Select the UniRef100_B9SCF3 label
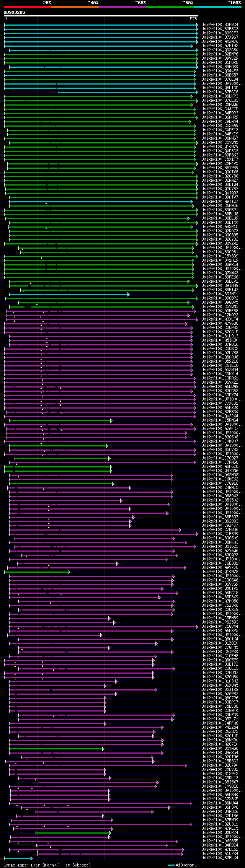 (220, 33)
